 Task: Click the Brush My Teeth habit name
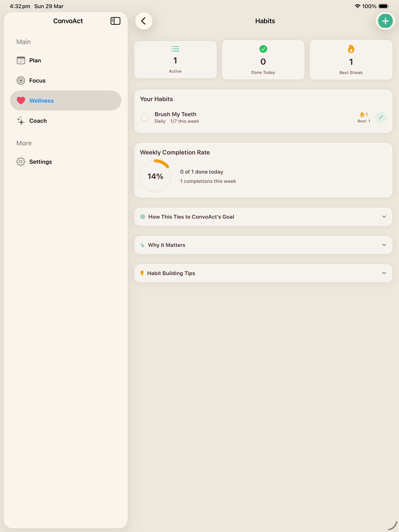pyautogui.click(x=175, y=114)
